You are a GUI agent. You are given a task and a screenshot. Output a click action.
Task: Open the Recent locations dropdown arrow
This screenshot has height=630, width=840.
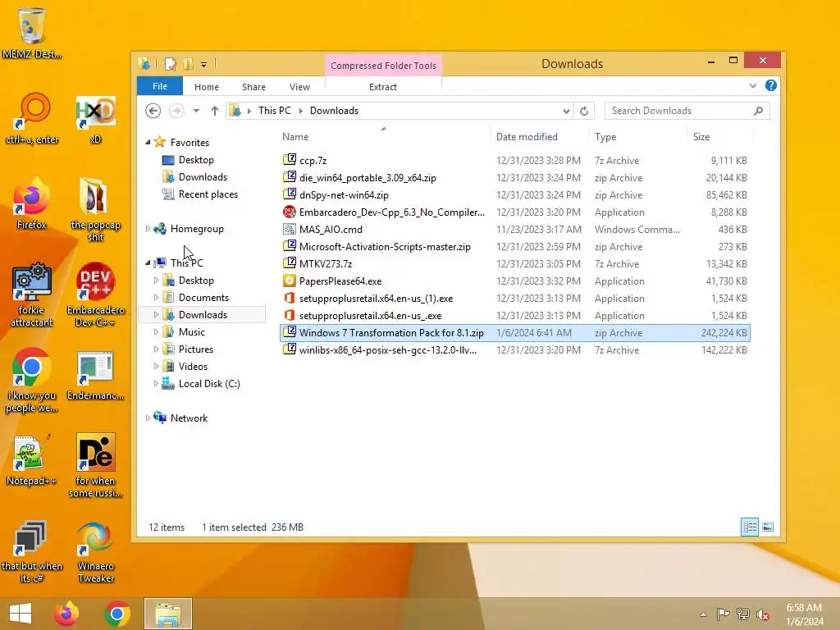(x=197, y=111)
